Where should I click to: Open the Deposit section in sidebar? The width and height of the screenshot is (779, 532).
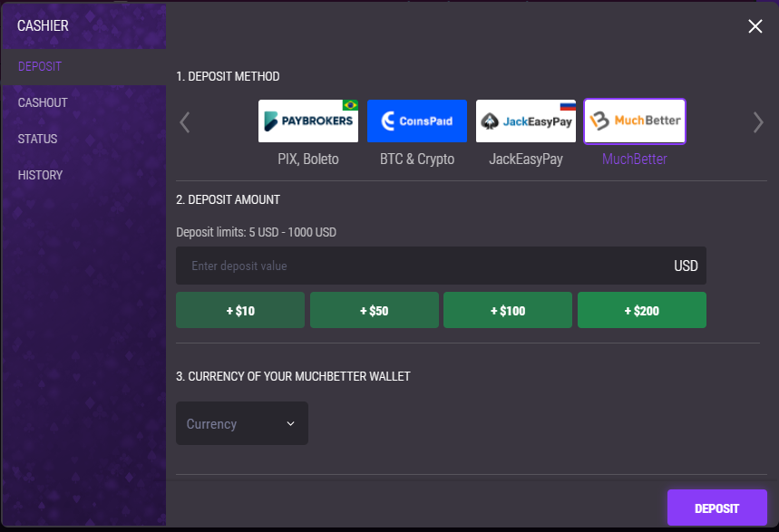pyautogui.click(x=83, y=66)
